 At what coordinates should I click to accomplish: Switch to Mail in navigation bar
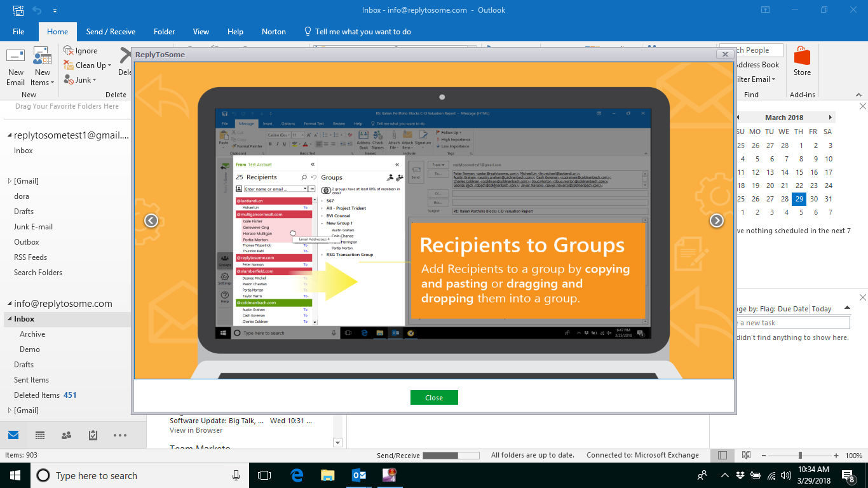click(x=13, y=435)
